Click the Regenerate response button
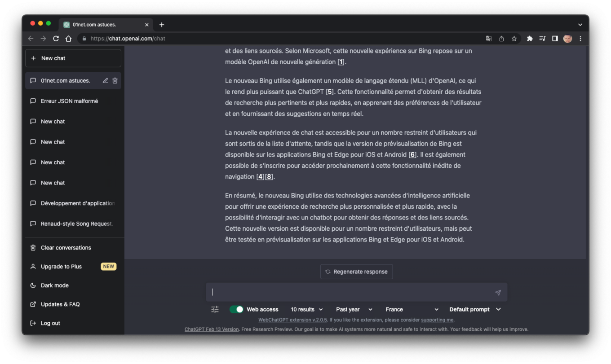The width and height of the screenshot is (611, 364). click(x=356, y=272)
